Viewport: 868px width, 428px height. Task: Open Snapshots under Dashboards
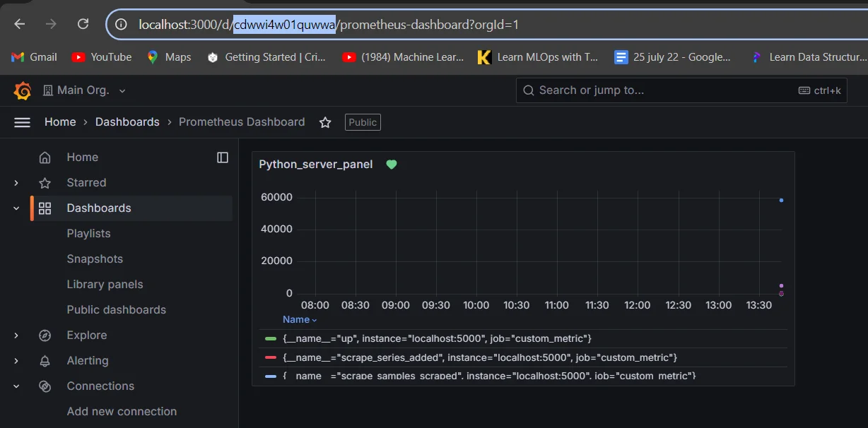(95, 259)
